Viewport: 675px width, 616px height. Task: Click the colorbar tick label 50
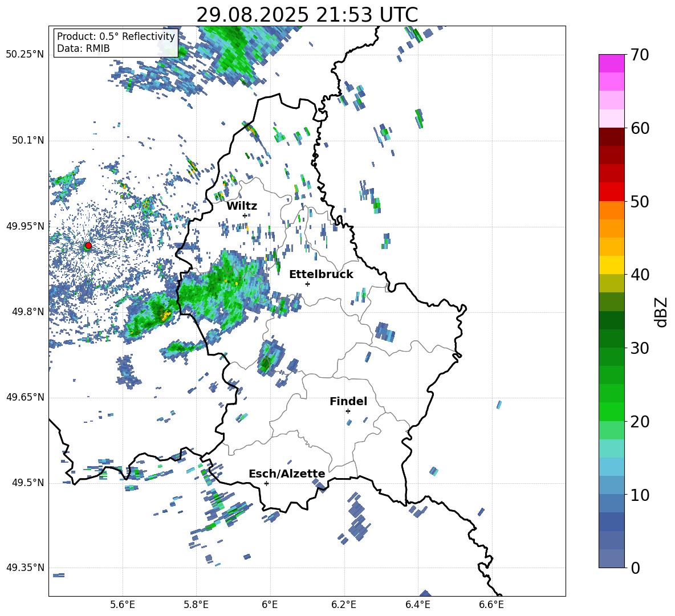tap(640, 201)
